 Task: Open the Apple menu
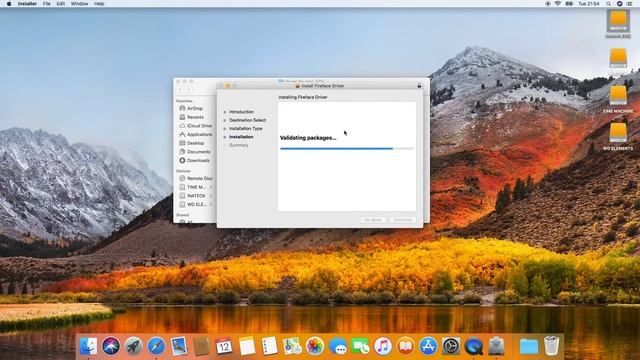click(9, 4)
